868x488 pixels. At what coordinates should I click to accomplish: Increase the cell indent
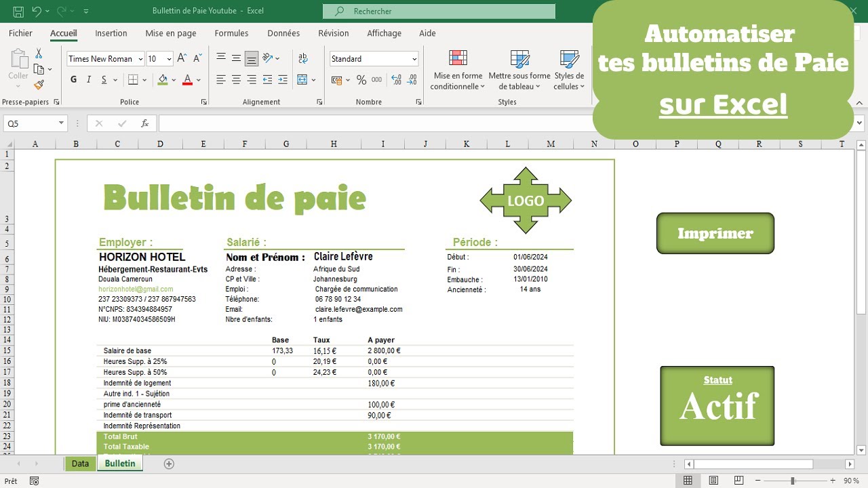(x=283, y=80)
